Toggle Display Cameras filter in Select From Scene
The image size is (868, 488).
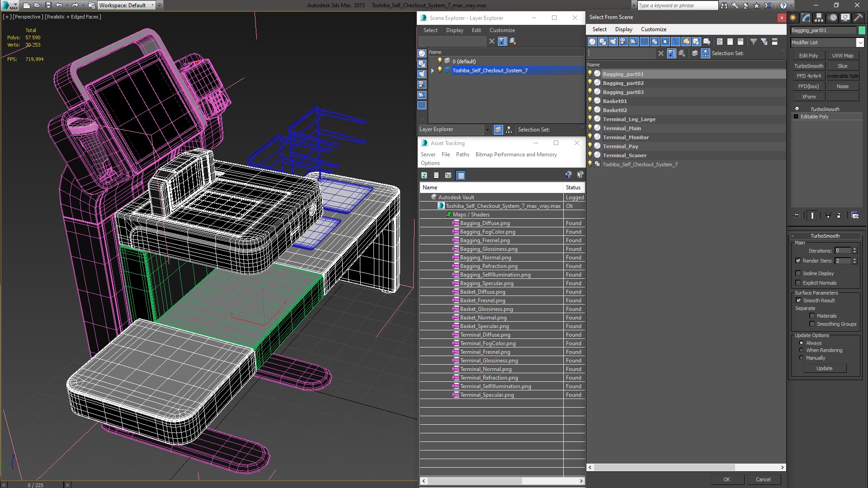click(623, 42)
